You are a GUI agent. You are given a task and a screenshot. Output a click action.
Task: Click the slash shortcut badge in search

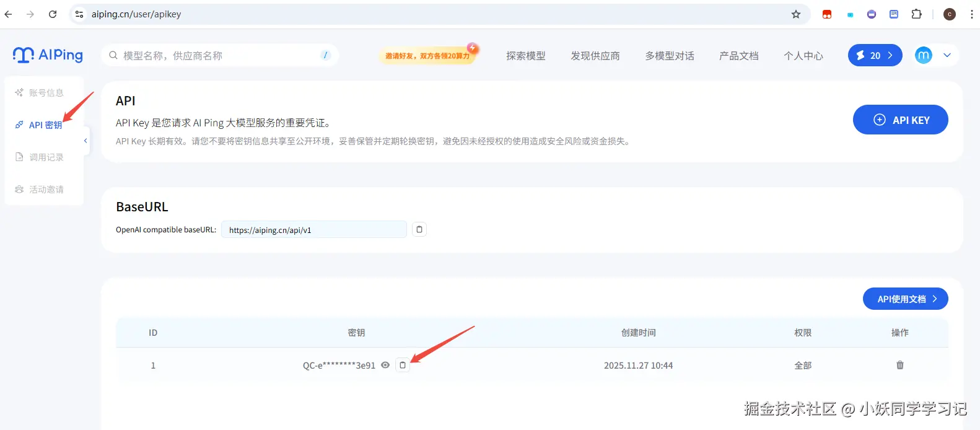click(x=326, y=55)
